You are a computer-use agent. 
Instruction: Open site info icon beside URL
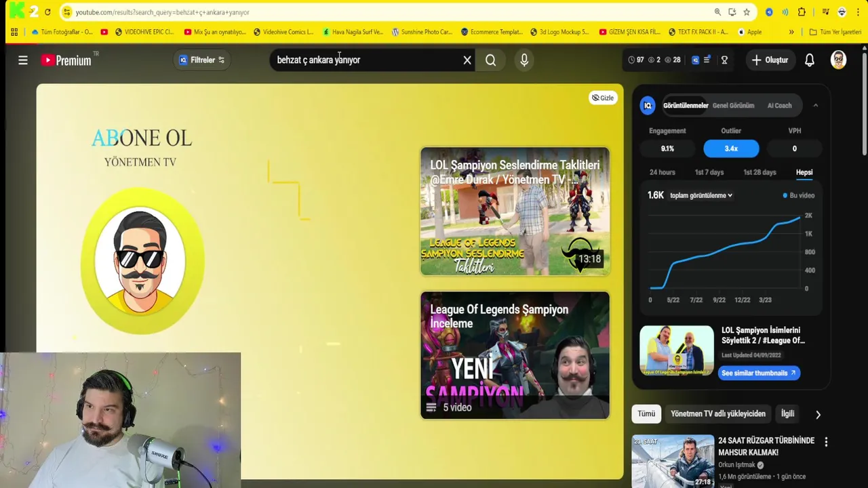click(x=66, y=12)
